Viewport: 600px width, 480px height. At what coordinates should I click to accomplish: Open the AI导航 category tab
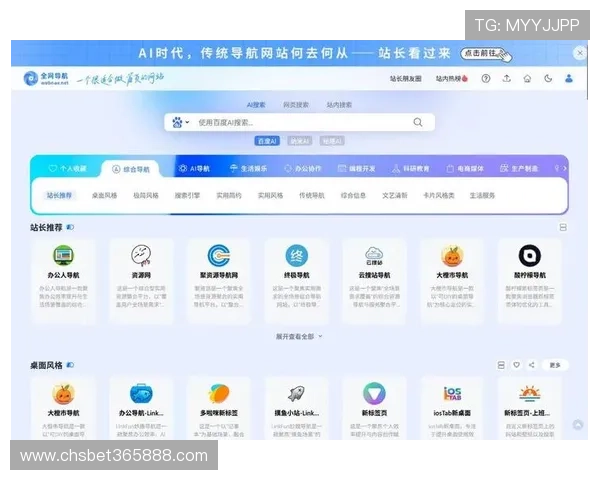click(x=194, y=168)
